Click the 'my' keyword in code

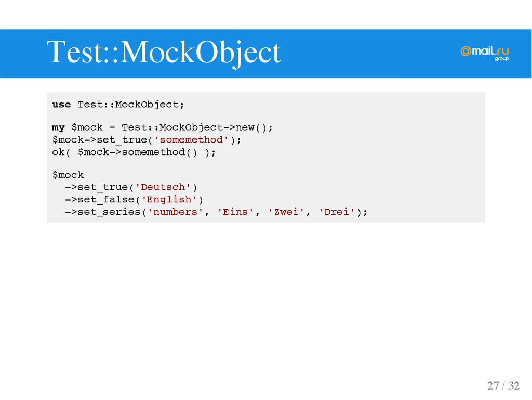coord(58,128)
